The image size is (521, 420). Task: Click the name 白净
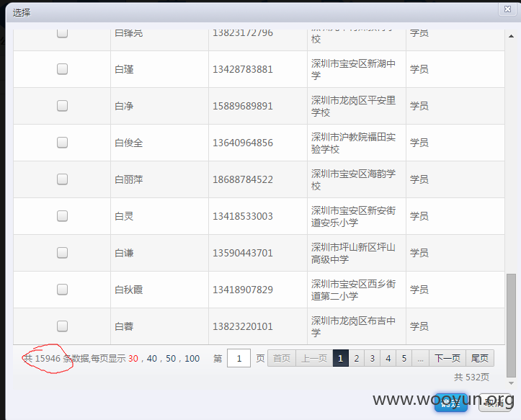pos(124,106)
